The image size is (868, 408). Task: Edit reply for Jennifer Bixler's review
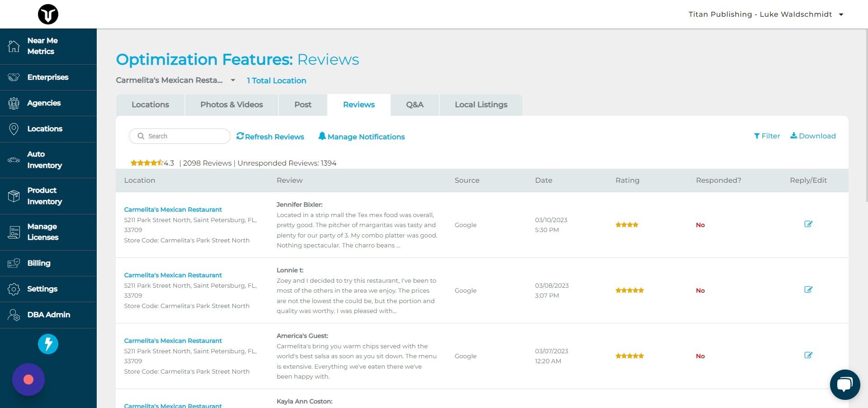point(808,224)
